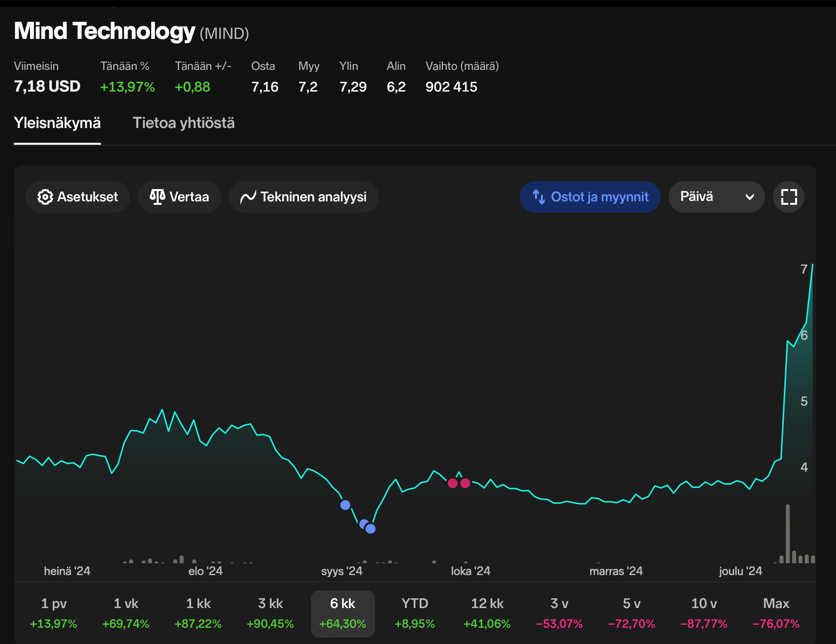Open the chart in fullscreen
The image size is (836, 644).
click(x=789, y=197)
